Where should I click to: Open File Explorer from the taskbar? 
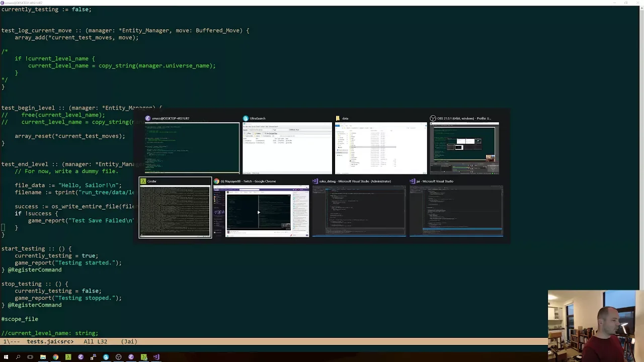pyautogui.click(x=43, y=357)
